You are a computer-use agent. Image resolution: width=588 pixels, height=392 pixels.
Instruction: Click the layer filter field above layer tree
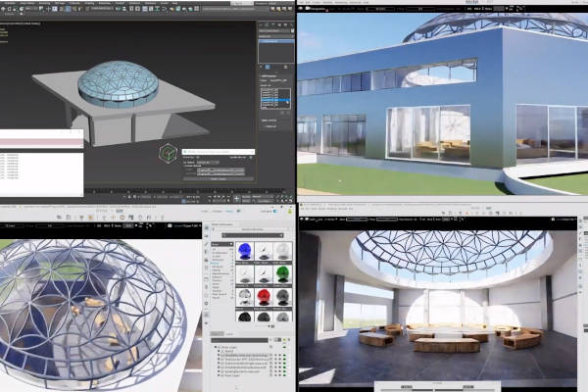coord(239,340)
